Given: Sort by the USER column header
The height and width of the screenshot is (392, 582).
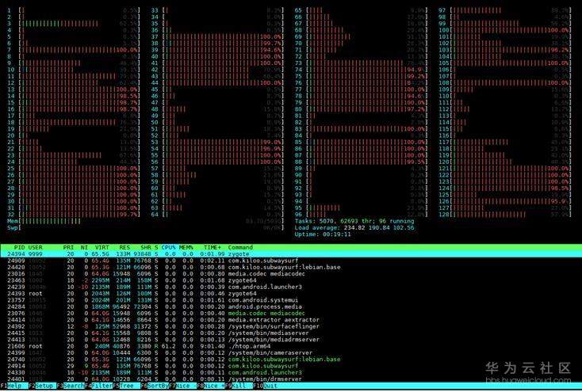Looking at the screenshot, I should tap(35, 247).
